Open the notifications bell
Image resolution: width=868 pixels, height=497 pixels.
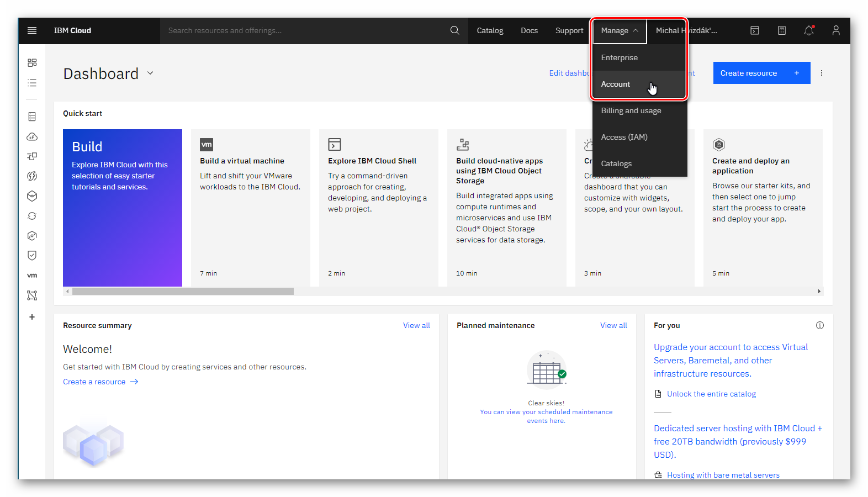(x=809, y=30)
